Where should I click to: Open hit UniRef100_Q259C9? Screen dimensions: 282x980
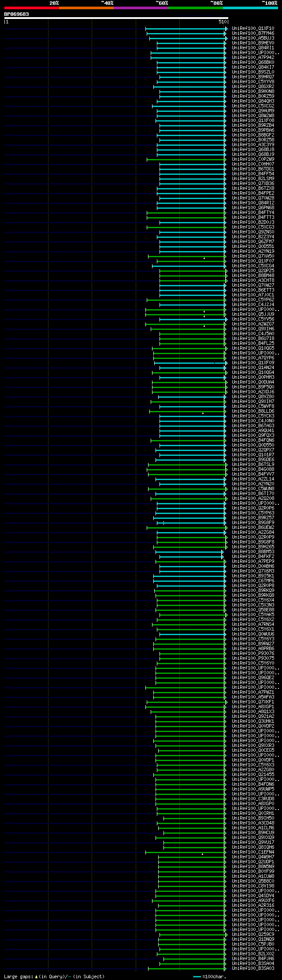click(253, 935)
